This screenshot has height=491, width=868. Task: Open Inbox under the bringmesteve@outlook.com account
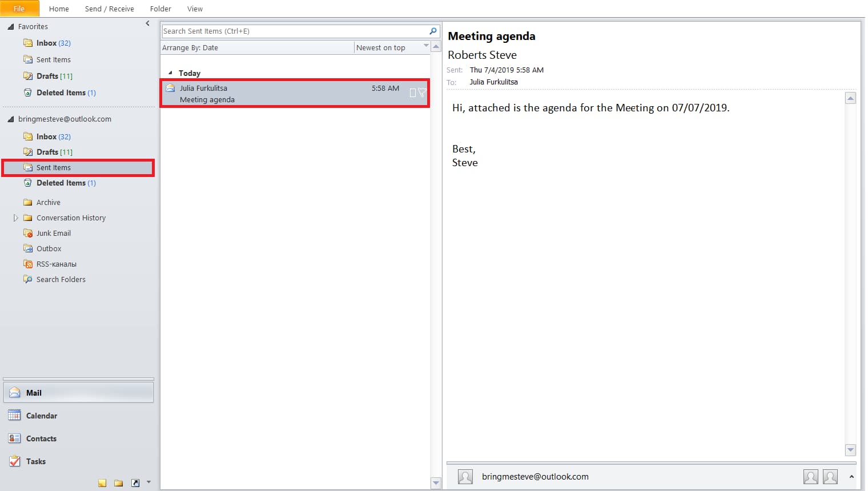(47, 136)
